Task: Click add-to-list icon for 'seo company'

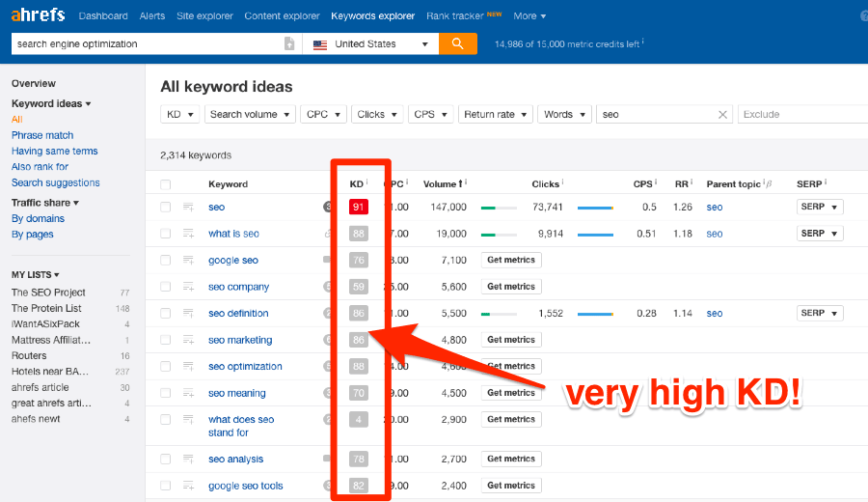Action: click(188, 287)
